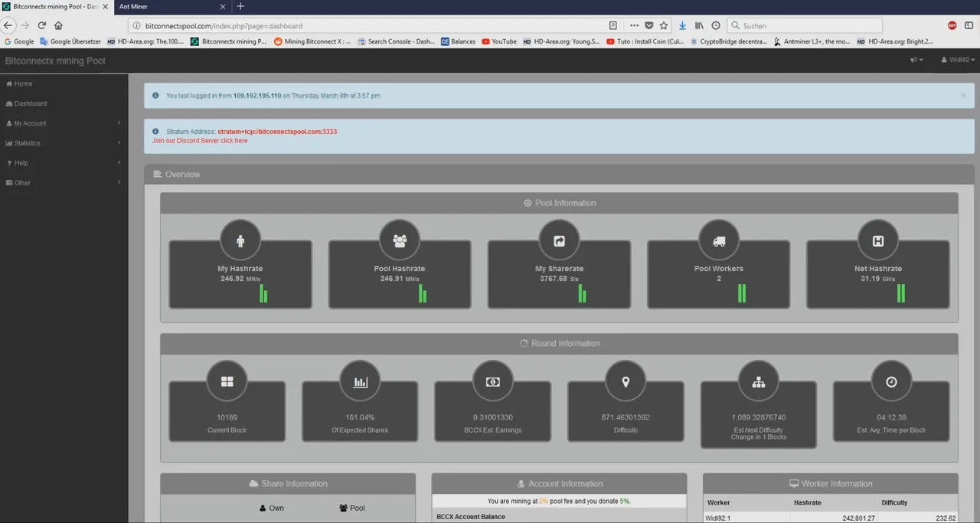Reload the page with the refresh icon

[41, 25]
